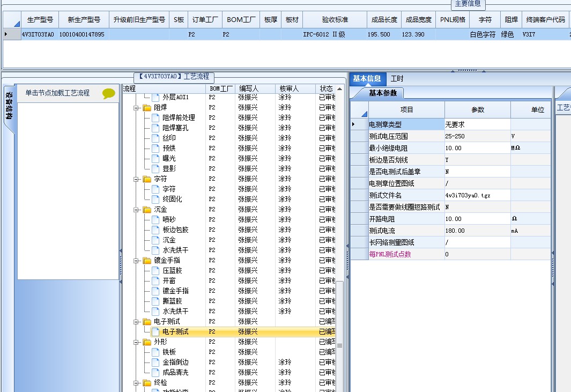Click document icon of highlighted 电子测试 step
This screenshot has height=392, width=571.
(156, 332)
